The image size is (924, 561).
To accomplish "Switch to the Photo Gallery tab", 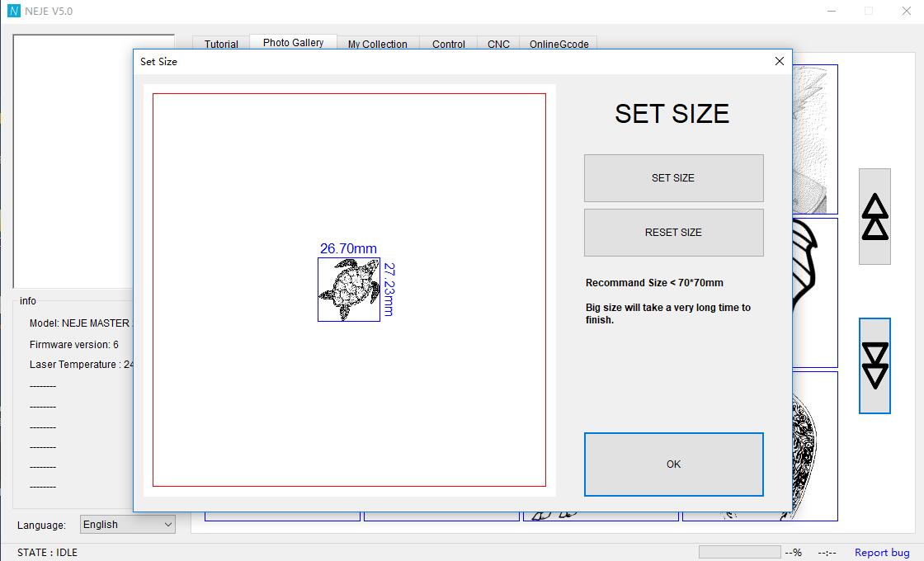I will click(293, 42).
